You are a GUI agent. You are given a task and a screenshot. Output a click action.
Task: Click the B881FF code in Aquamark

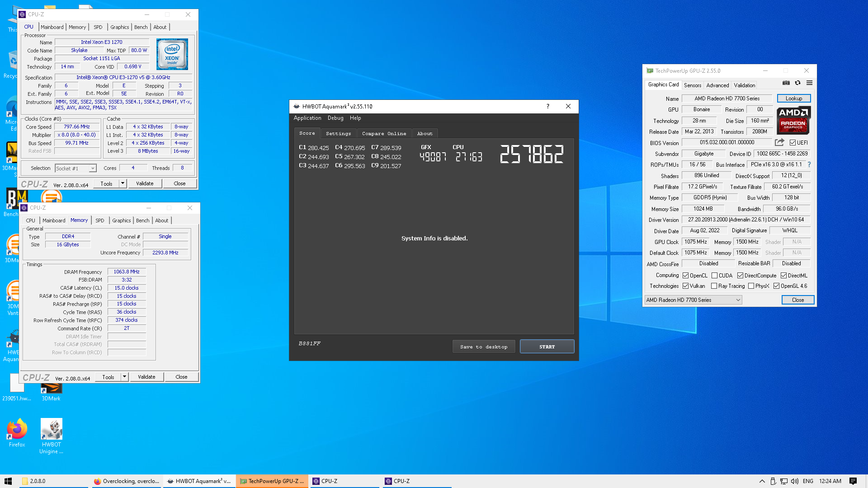309,343
